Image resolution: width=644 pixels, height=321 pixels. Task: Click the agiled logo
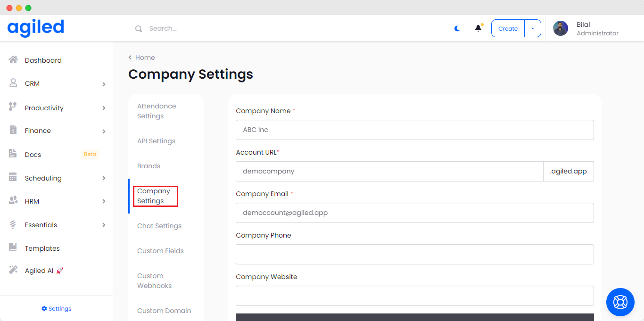36,28
